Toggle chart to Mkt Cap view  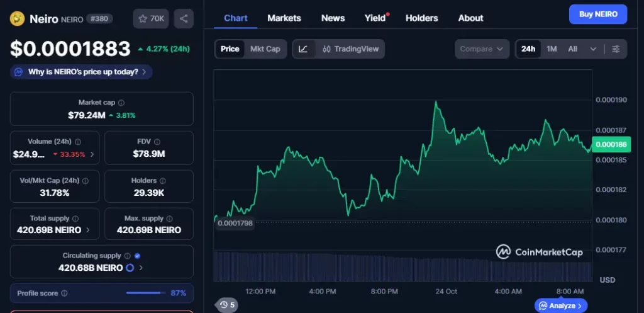point(265,49)
